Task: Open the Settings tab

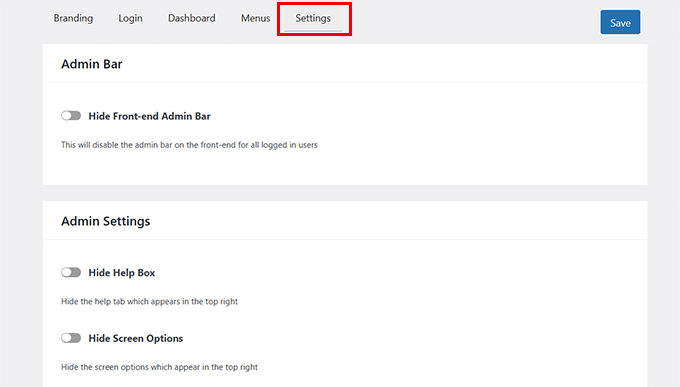Action: click(313, 18)
